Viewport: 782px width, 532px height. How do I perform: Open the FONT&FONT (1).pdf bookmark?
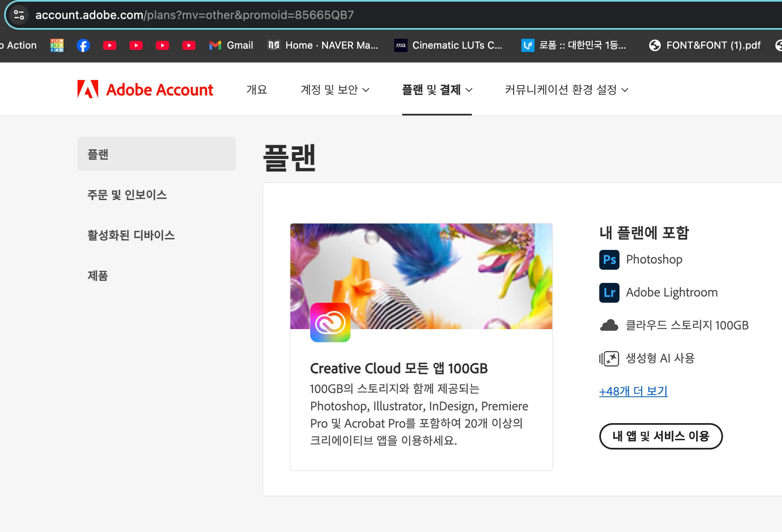point(704,45)
